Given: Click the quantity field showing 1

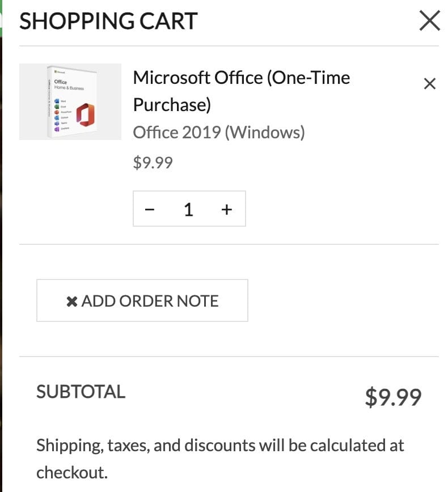Looking at the screenshot, I should [x=189, y=210].
